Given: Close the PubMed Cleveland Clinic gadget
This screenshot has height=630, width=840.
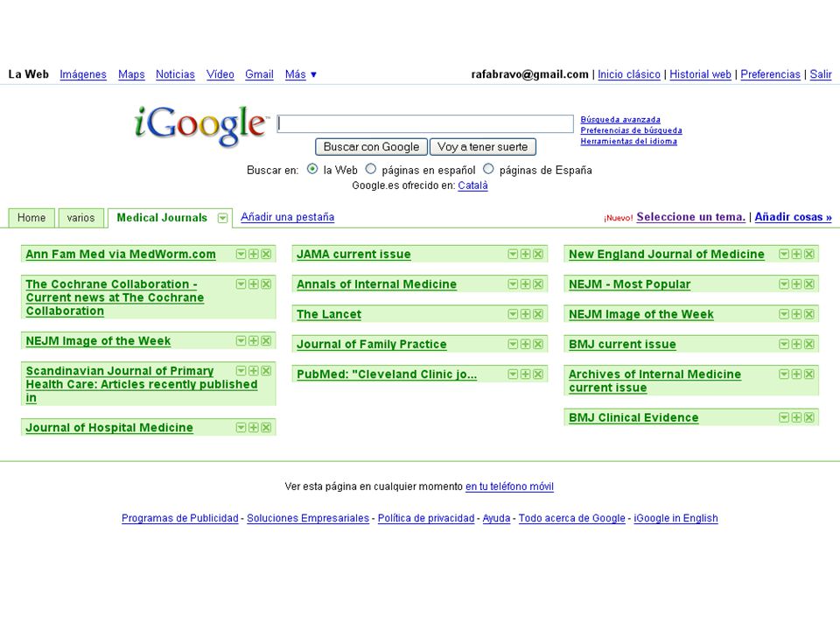Looking at the screenshot, I should [x=538, y=374].
